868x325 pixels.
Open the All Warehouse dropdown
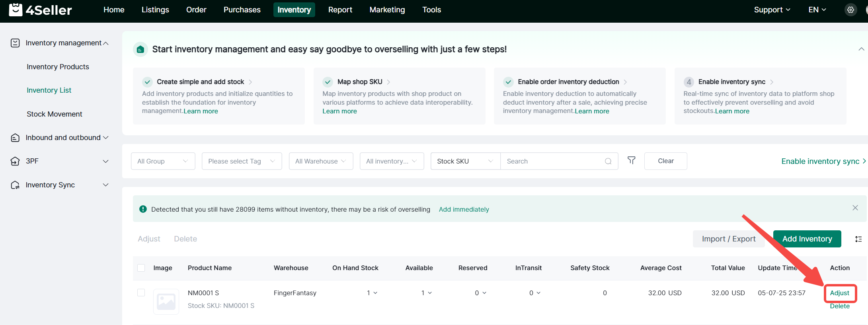(320, 161)
